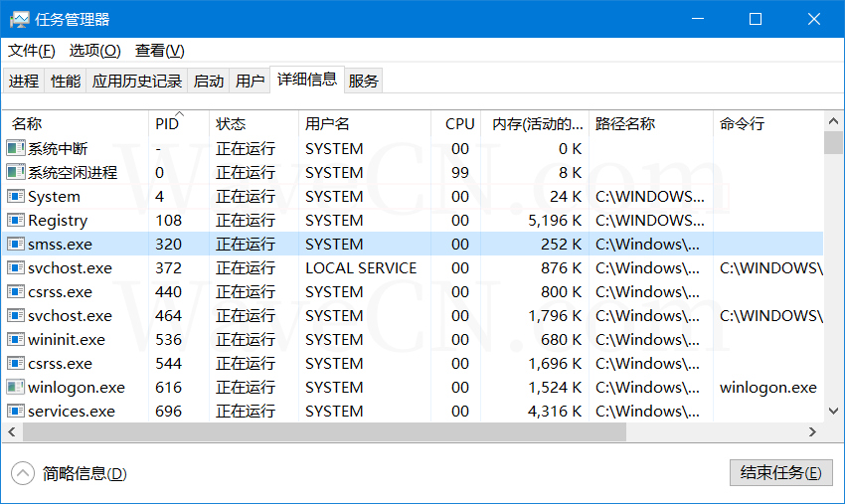Screen dimensions: 845x504
Task: Click the 5,196 K memory value
Action: pos(555,221)
